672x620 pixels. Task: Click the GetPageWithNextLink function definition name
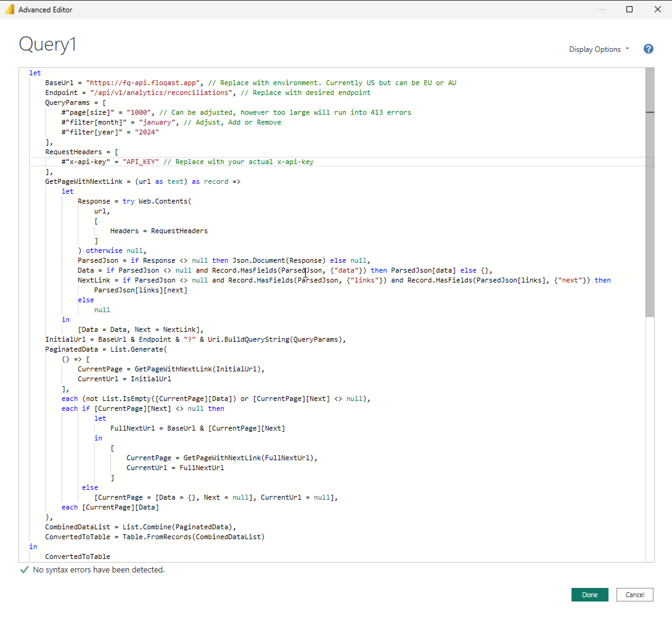click(84, 181)
